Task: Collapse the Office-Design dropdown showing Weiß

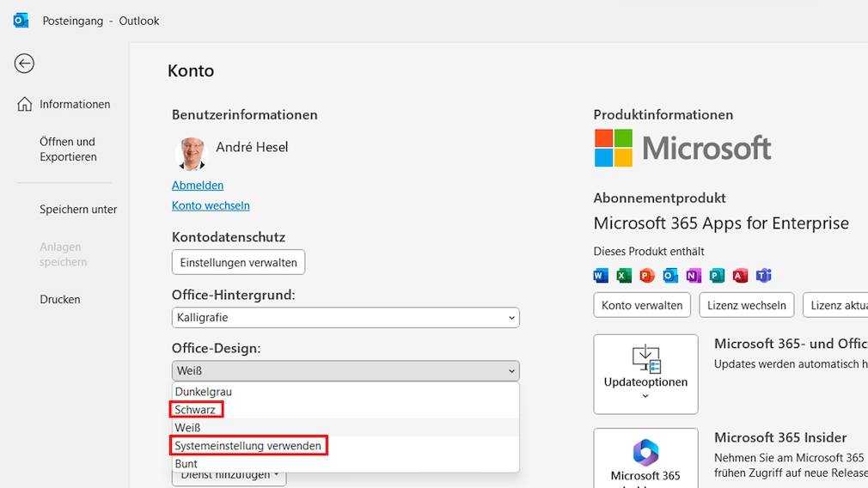Action: click(345, 371)
